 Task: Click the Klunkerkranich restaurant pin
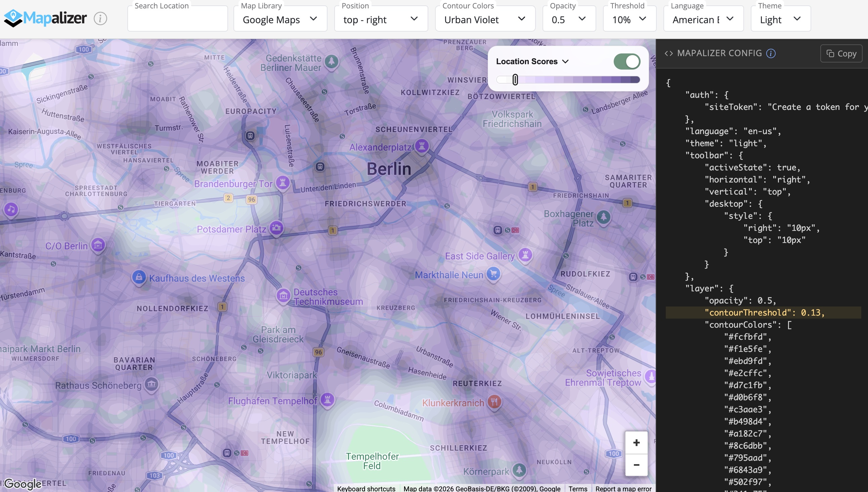494,402
